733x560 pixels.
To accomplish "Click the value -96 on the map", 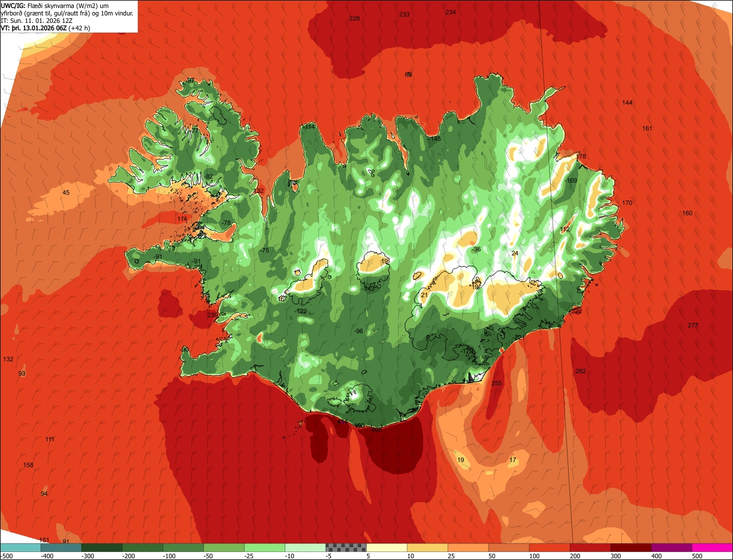I will coord(358,331).
